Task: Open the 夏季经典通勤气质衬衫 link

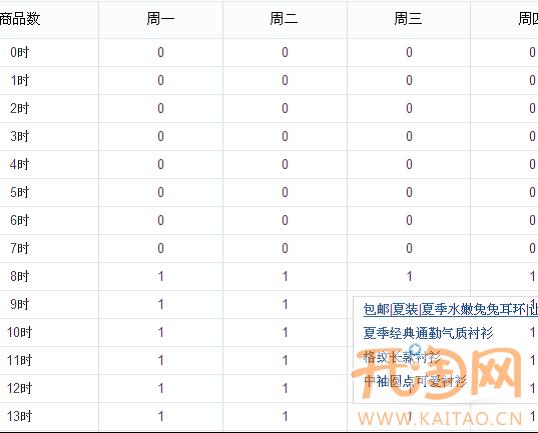Action: coord(428,333)
